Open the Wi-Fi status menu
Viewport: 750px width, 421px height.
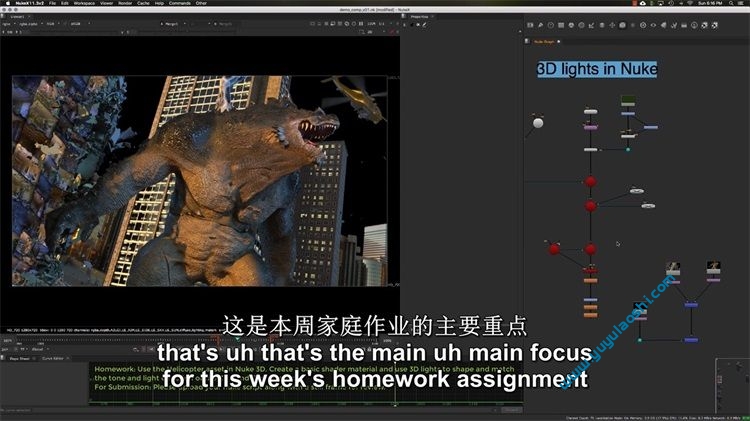(x=690, y=3)
